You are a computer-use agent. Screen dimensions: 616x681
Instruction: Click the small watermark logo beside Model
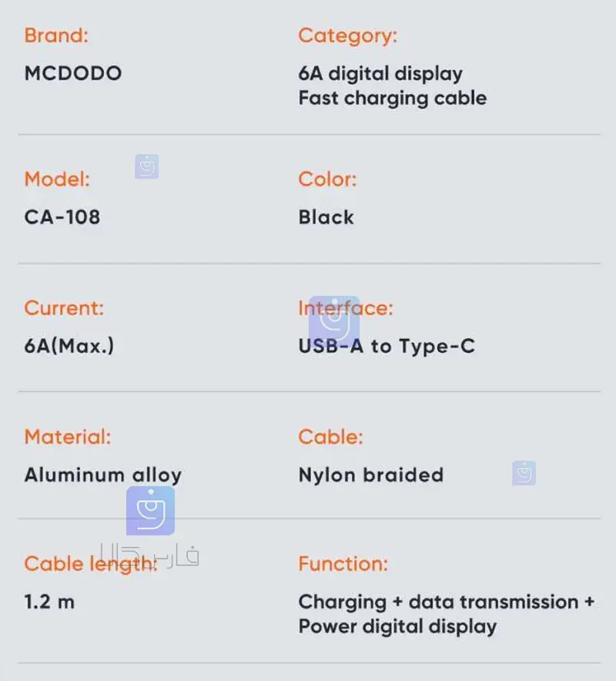(x=146, y=166)
